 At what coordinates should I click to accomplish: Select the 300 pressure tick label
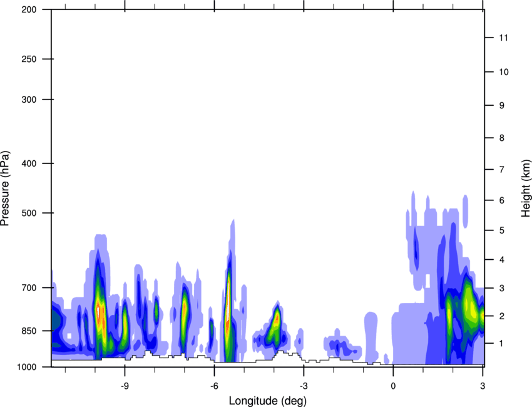pyautogui.click(x=29, y=100)
